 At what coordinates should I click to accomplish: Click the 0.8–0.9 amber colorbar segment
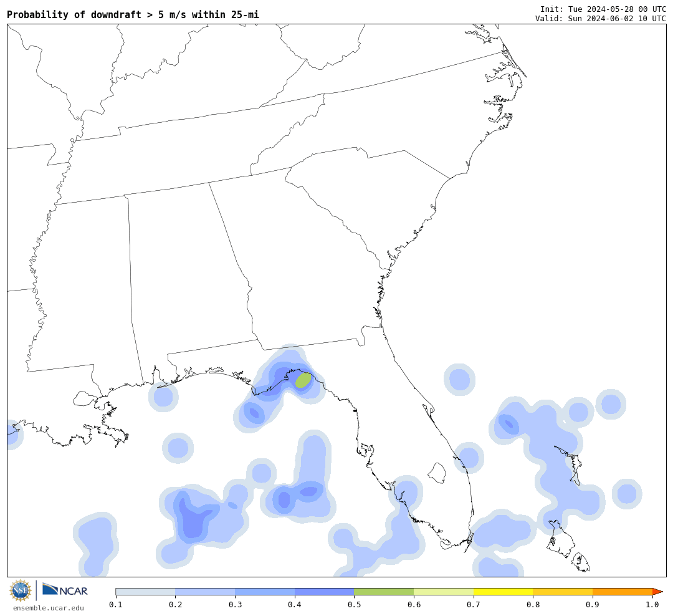563,592
